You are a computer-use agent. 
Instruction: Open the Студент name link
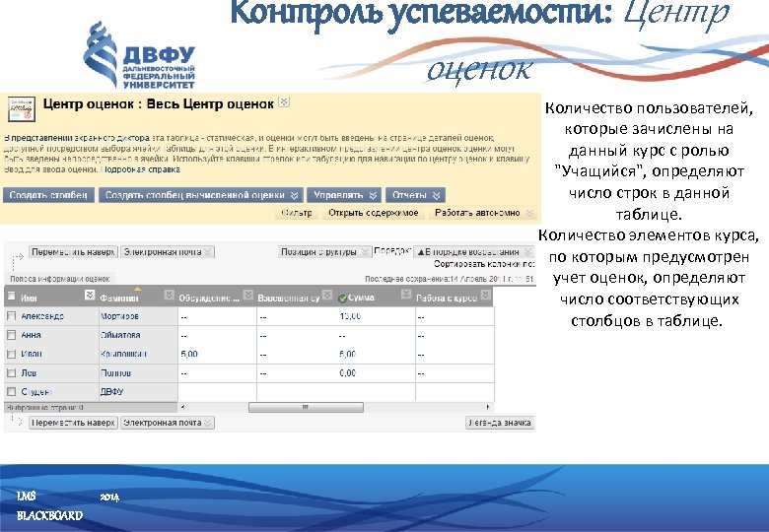[36, 392]
